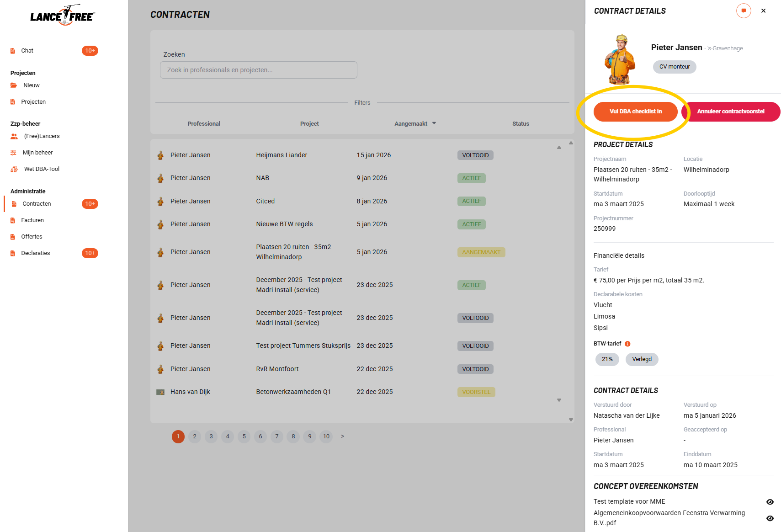
Task: Click the orange chat bubble icon in contract details header
Action: [x=744, y=11]
